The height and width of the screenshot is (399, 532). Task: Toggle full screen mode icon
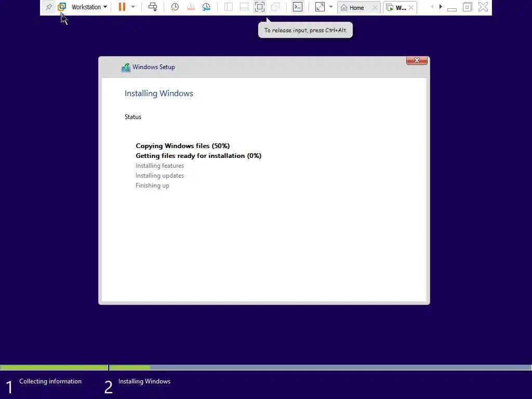260,7
